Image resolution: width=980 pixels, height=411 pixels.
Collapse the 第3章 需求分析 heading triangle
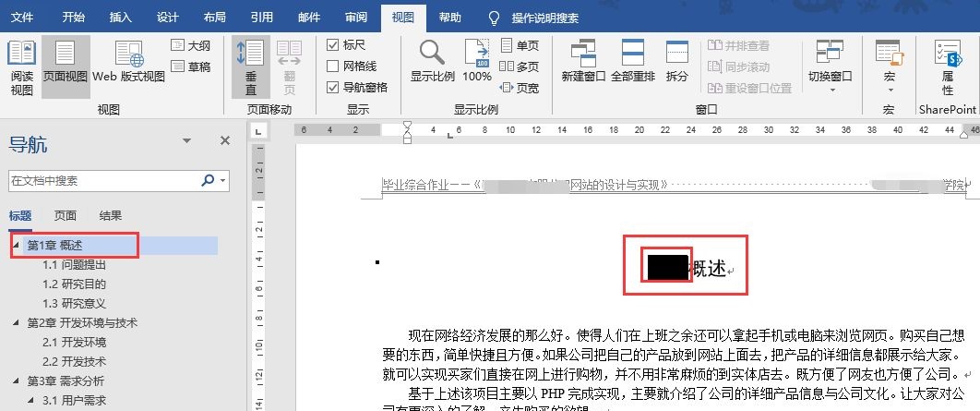coord(16,381)
